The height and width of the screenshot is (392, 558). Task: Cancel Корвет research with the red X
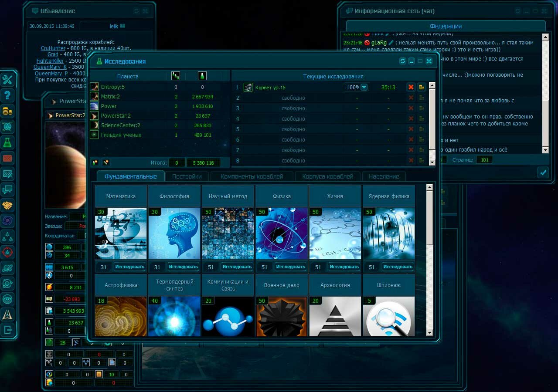(411, 88)
